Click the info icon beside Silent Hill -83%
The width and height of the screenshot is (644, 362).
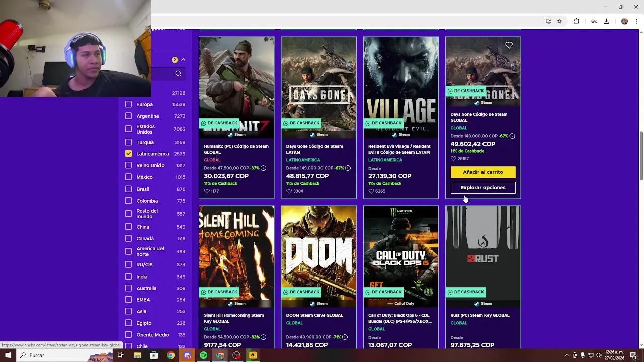[263, 337]
